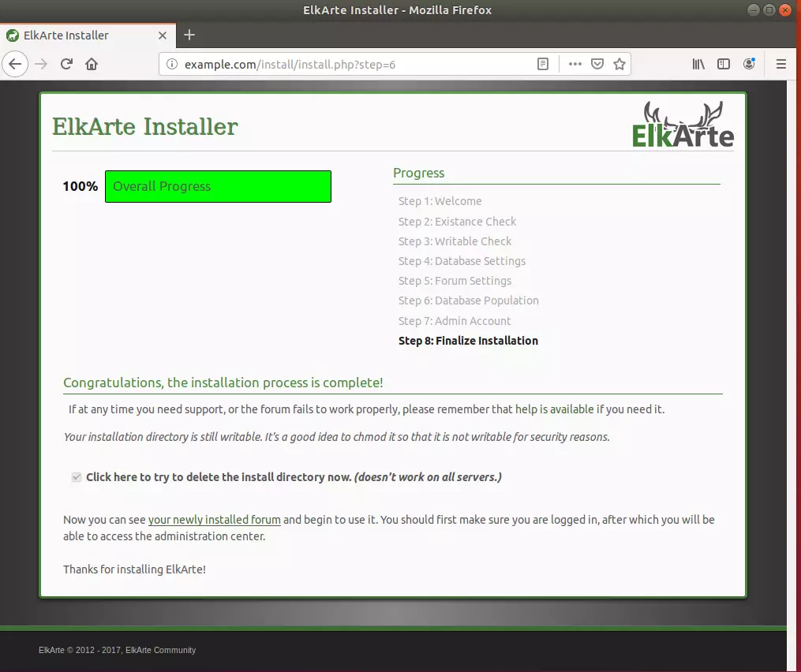
Task: Click the 100% progress label
Action: (x=80, y=186)
